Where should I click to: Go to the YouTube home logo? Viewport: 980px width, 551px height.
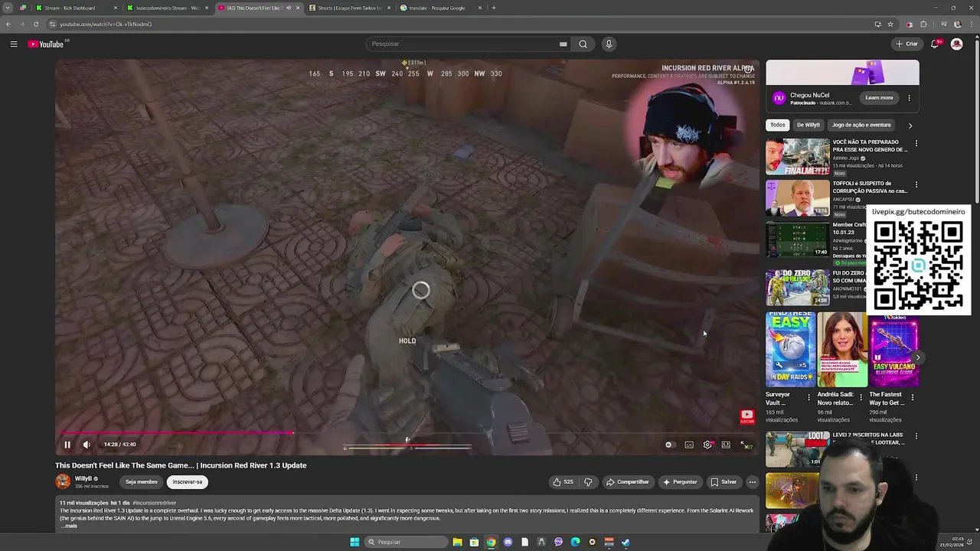(46, 44)
